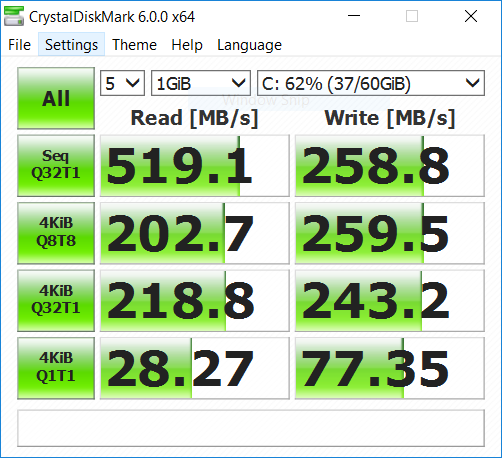502x458 pixels.
Task: Open the Settings menu
Action: [x=71, y=45]
